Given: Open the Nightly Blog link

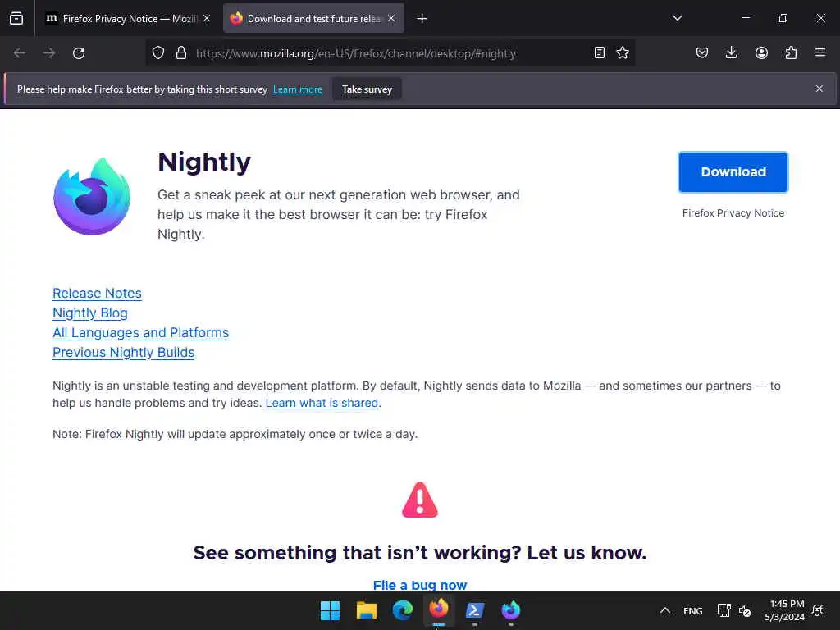Looking at the screenshot, I should click(90, 313).
